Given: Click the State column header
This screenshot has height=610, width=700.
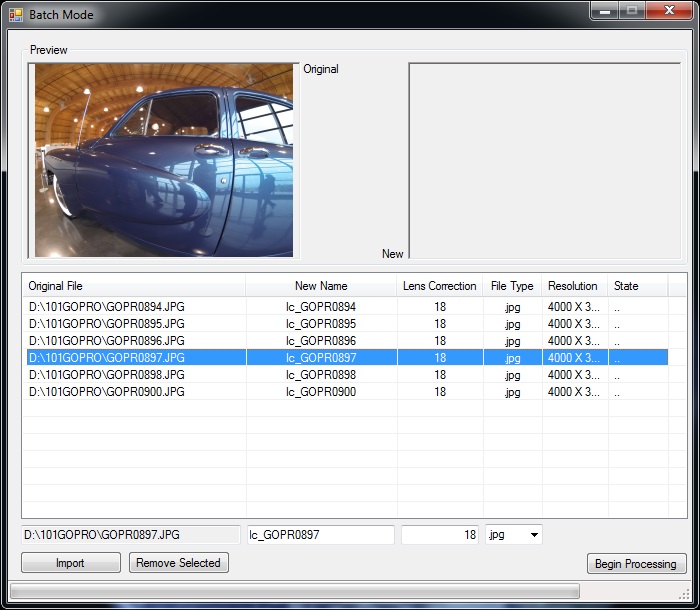Looking at the screenshot, I should (638, 286).
